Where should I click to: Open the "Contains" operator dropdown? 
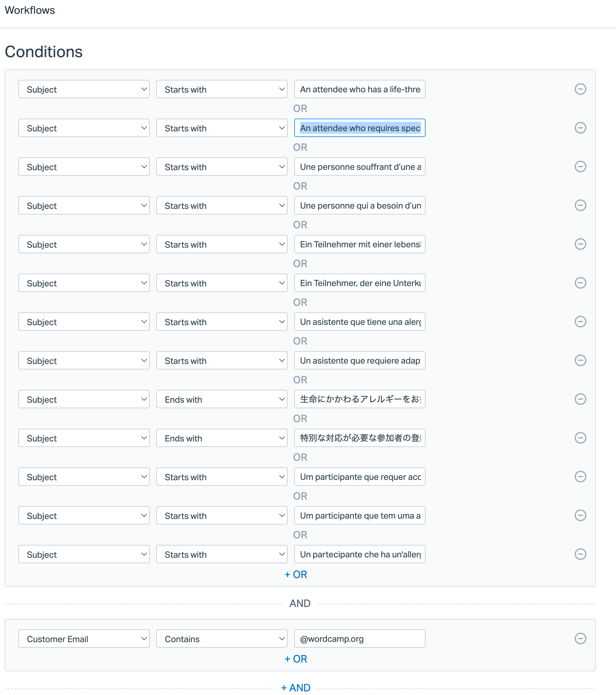coord(222,639)
